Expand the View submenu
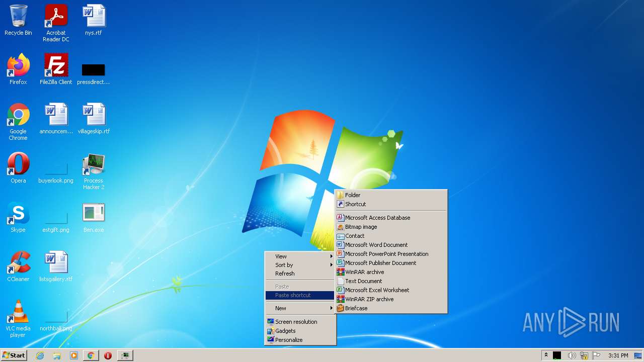Viewport: 644px width, 362px height. click(x=300, y=256)
